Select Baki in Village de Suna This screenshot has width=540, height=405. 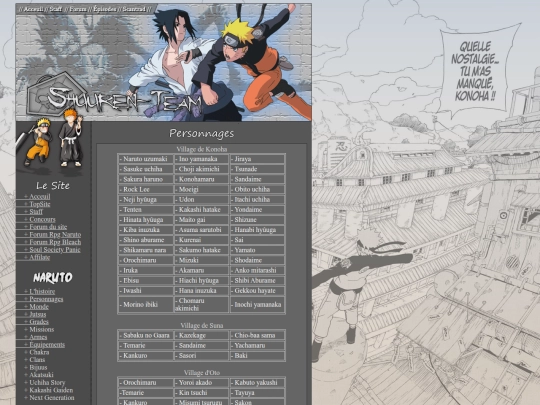258,355
